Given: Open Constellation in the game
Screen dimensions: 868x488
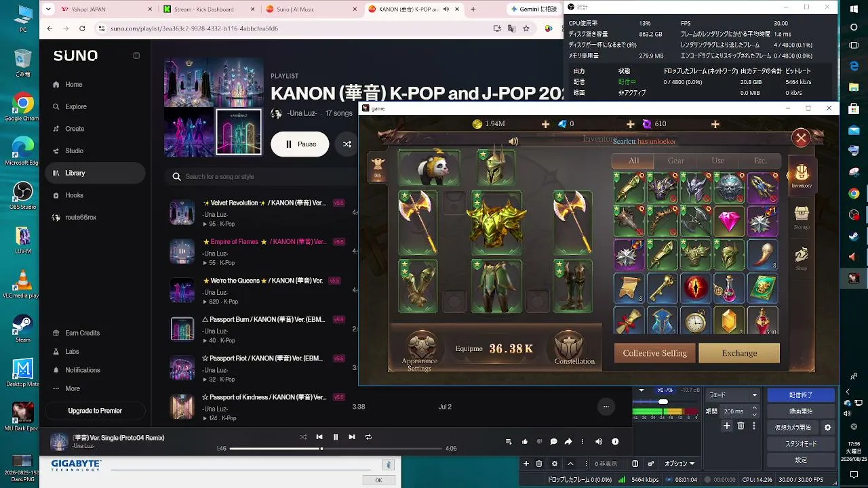Looking at the screenshot, I should pos(574,349).
